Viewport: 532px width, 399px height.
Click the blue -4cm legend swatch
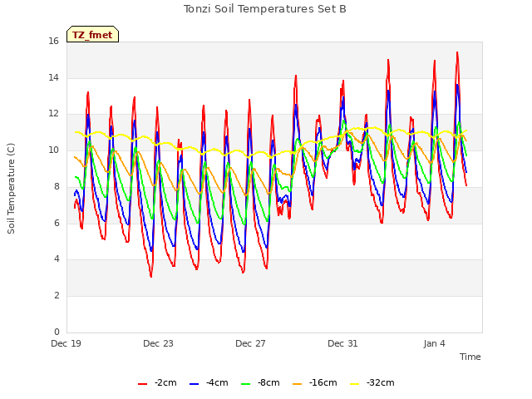click(194, 384)
